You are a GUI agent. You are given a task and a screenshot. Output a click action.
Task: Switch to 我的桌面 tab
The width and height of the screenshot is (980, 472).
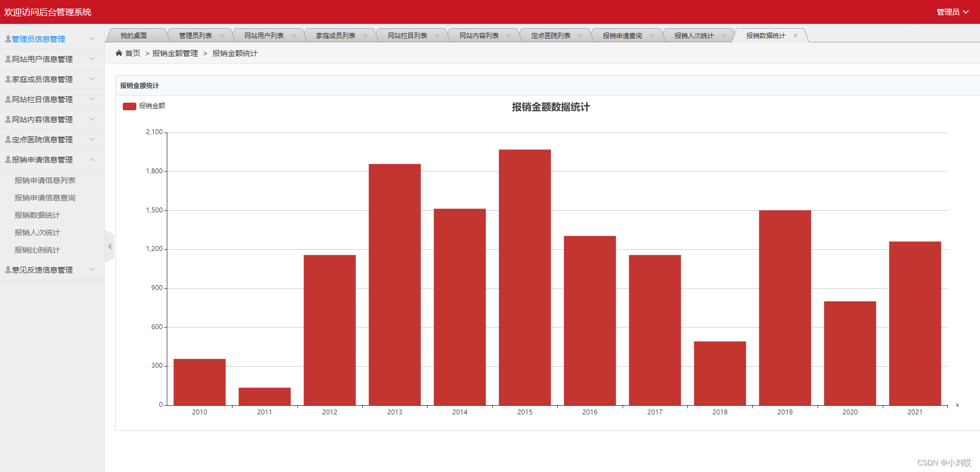click(134, 36)
